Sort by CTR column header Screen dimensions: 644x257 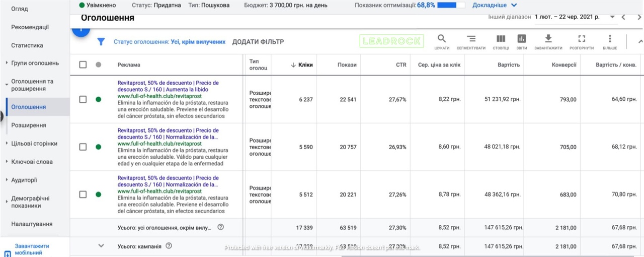coord(401,65)
